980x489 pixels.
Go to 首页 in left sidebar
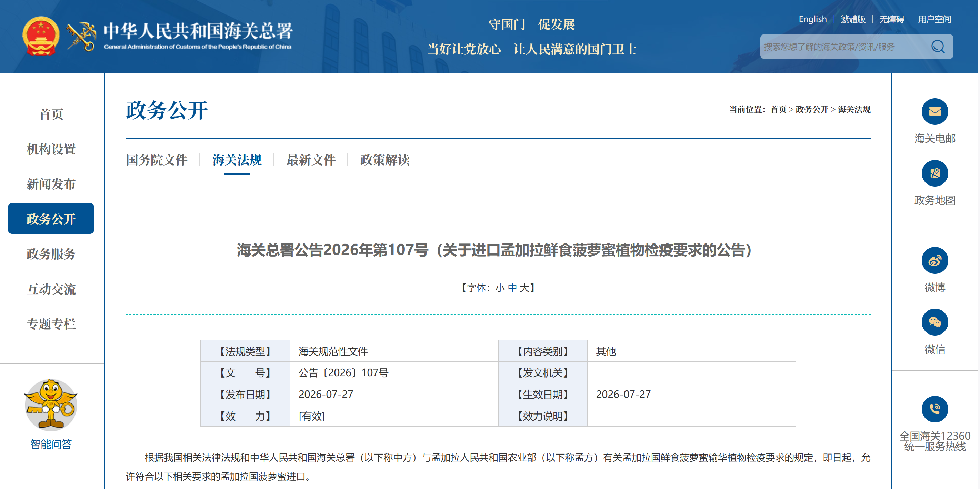coord(51,114)
